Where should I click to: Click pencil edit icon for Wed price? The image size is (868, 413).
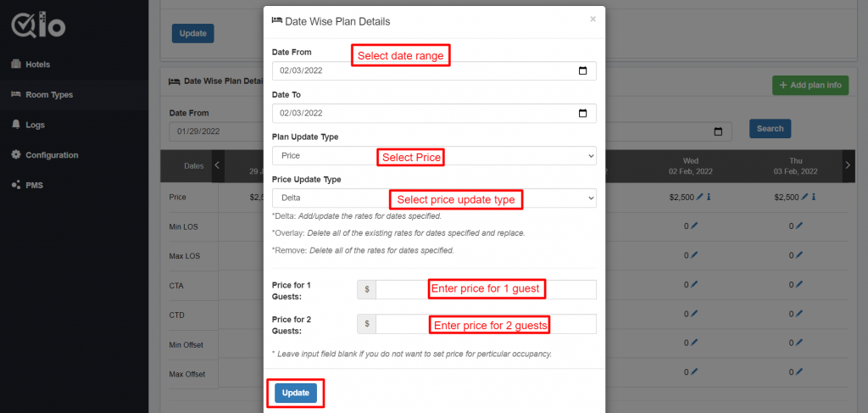point(699,197)
